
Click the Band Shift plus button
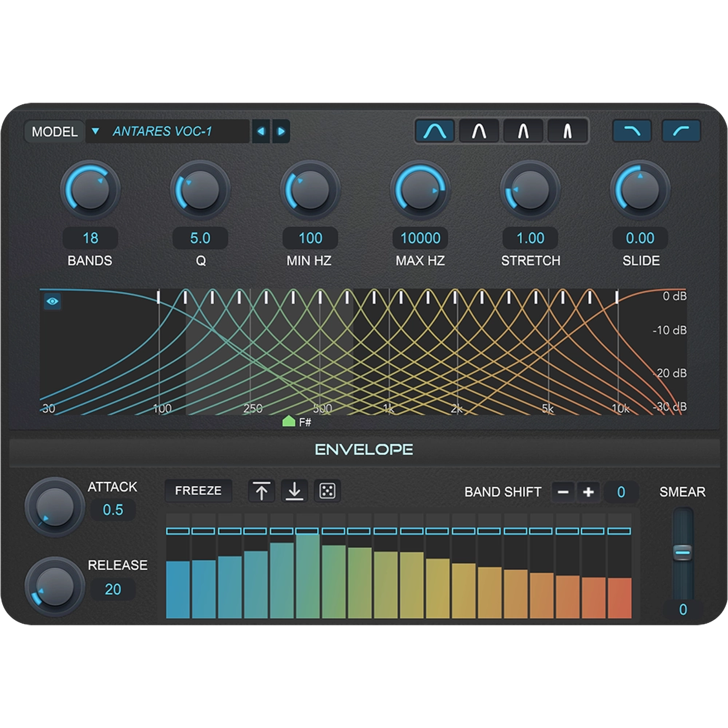tap(589, 492)
